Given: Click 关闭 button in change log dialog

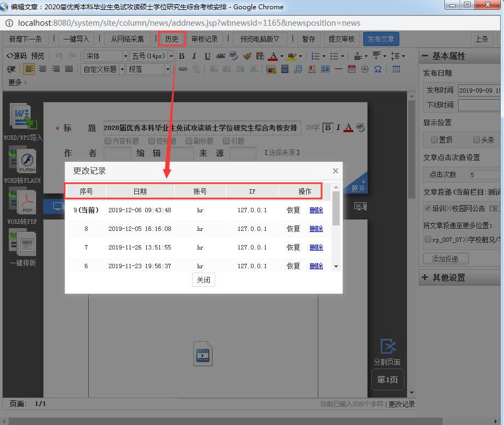Looking at the screenshot, I should (x=203, y=280).
